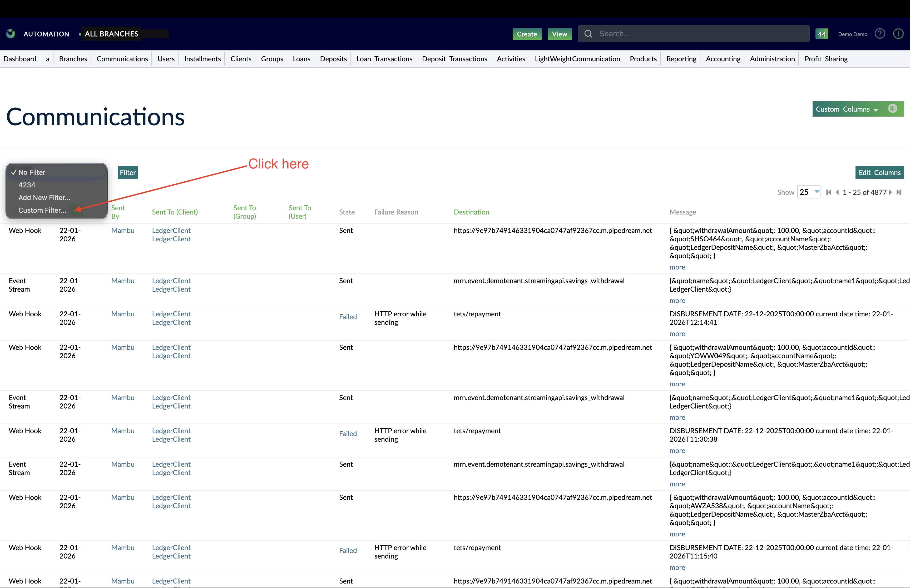This screenshot has width=910, height=588.
Task: Click the notifications badge showing 44
Action: pyautogui.click(x=822, y=34)
